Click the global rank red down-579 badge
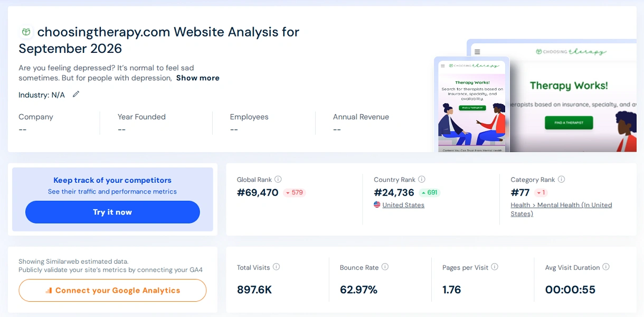This screenshot has width=644, height=317. pyautogui.click(x=295, y=192)
